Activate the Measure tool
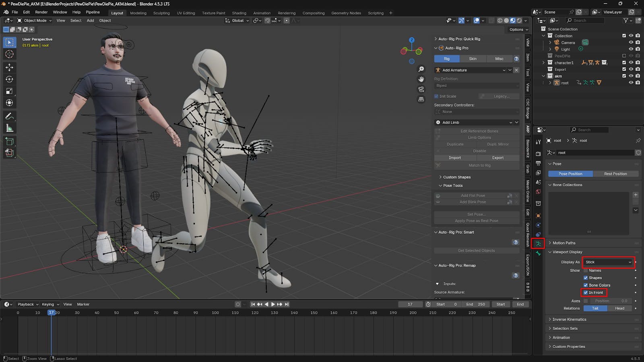 [x=9, y=128]
